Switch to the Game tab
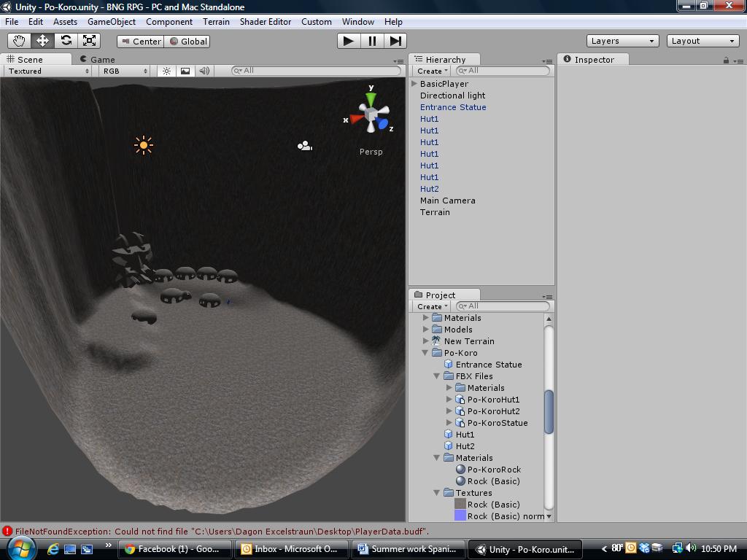 [x=98, y=60]
